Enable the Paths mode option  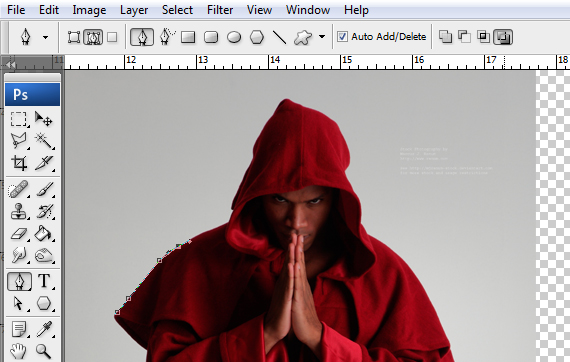click(x=93, y=37)
